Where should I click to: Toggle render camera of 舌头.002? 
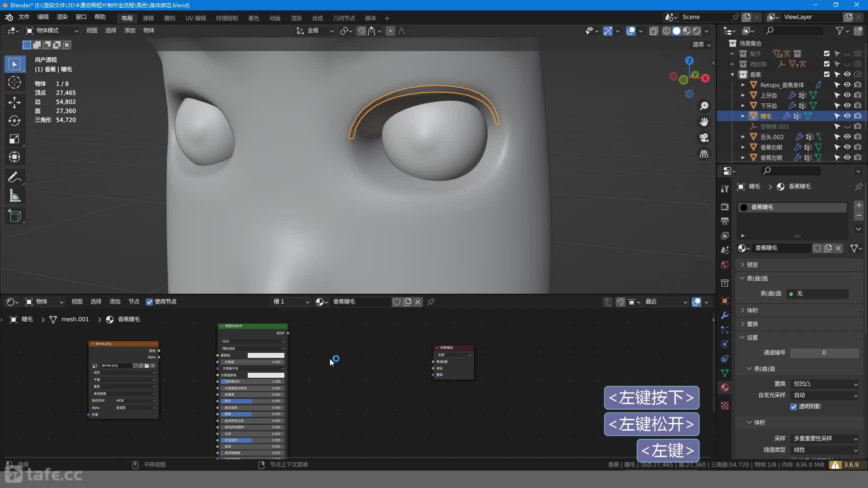point(858,137)
